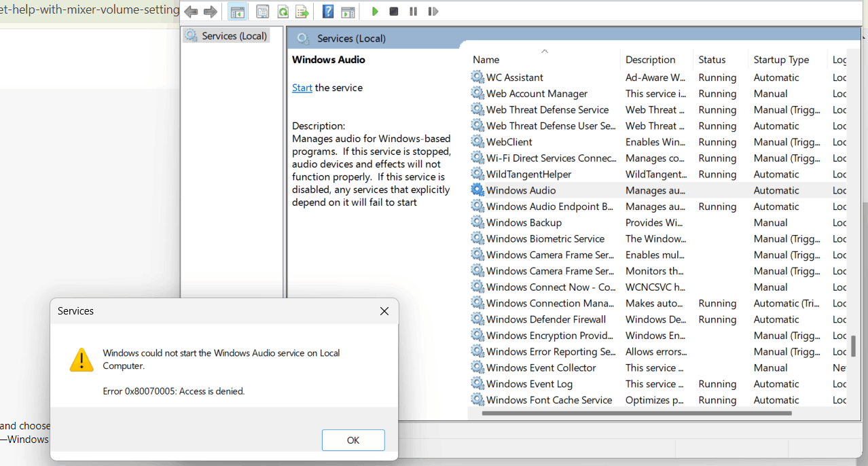
Task: Open Help with the blue question icon
Action: tap(328, 12)
